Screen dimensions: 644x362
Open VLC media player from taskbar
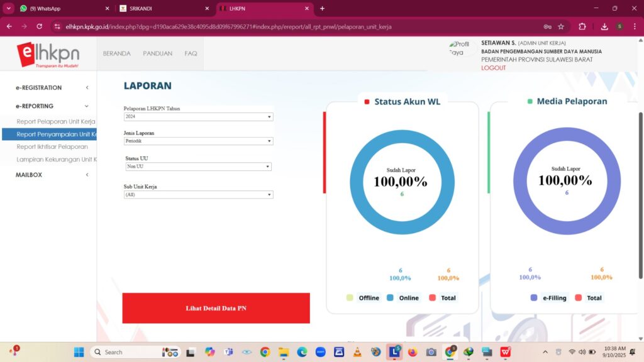tap(357, 352)
